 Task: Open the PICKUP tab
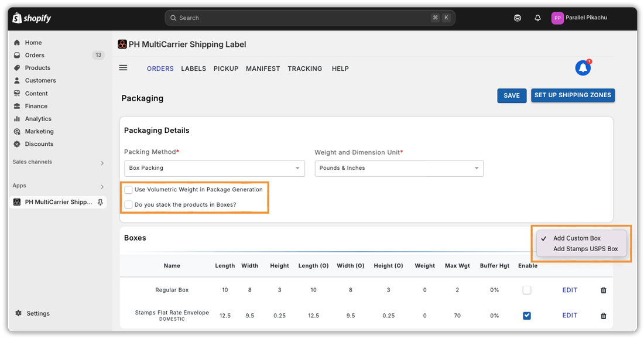click(226, 69)
